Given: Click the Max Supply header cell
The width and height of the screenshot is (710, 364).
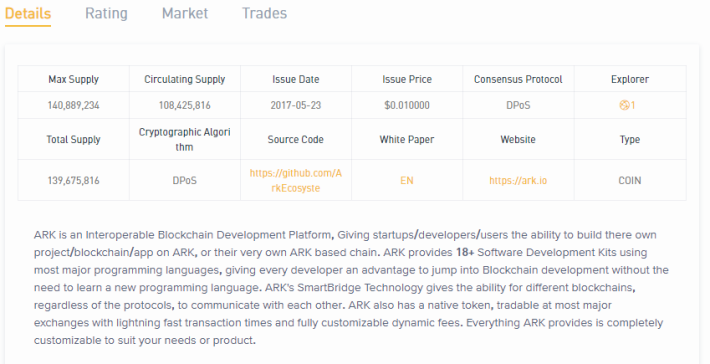Looking at the screenshot, I should tap(73, 79).
